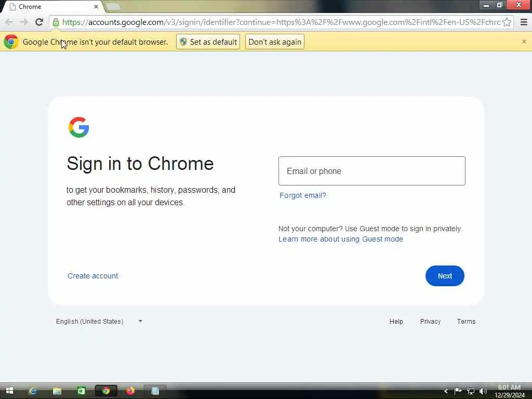
Task: Select the Chrome tab
Action: click(x=51, y=6)
